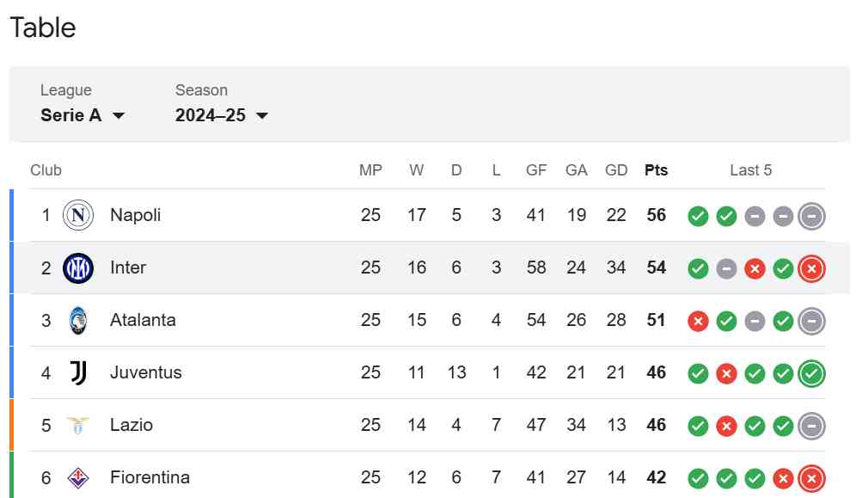
Task: Open Fiorentina's outlined latest loss icon
Action: coord(811,478)
